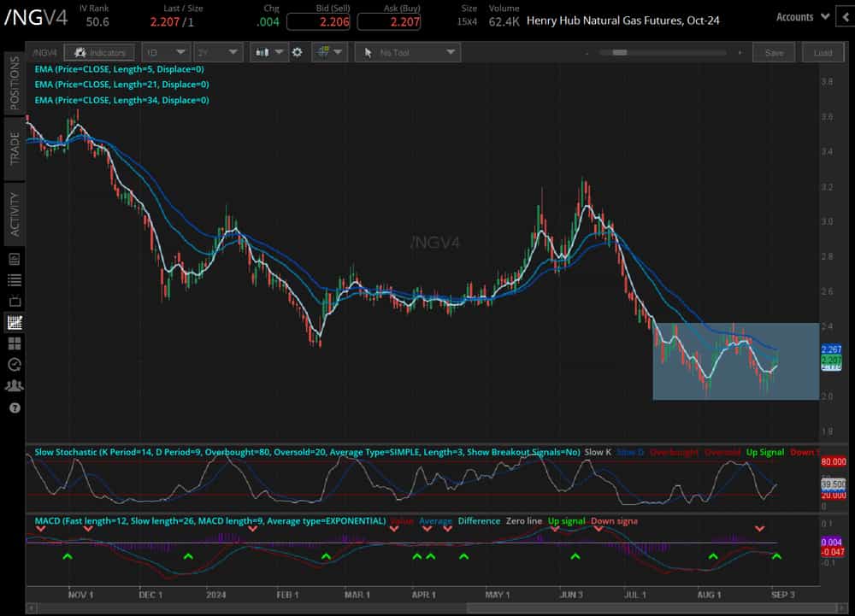Open the chat support people icon
The image size is (855, 616).
(12, 386)
